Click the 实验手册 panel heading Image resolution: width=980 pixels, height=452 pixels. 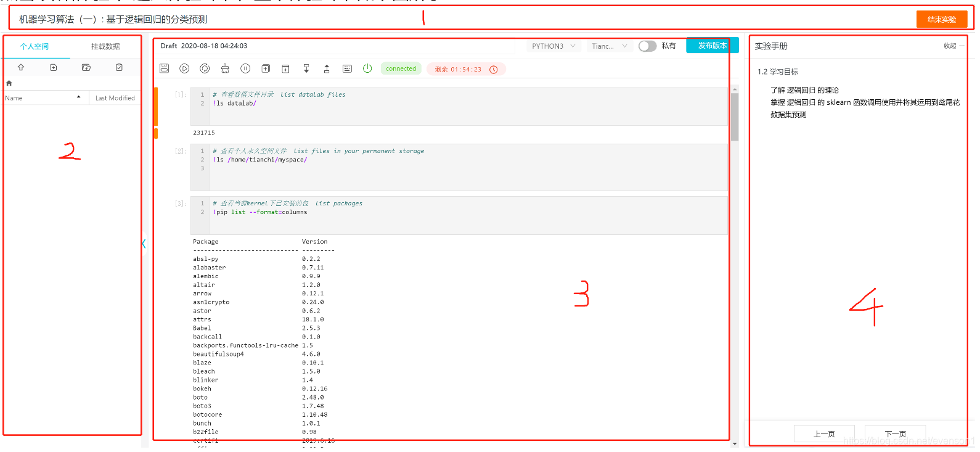(771, 46)
